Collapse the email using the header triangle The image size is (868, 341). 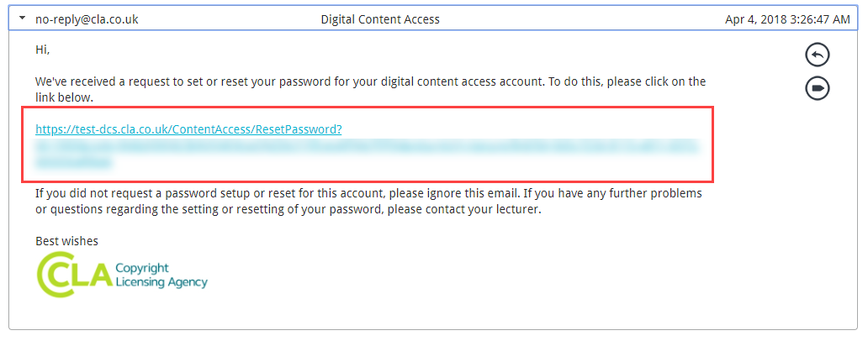point(23,18)
